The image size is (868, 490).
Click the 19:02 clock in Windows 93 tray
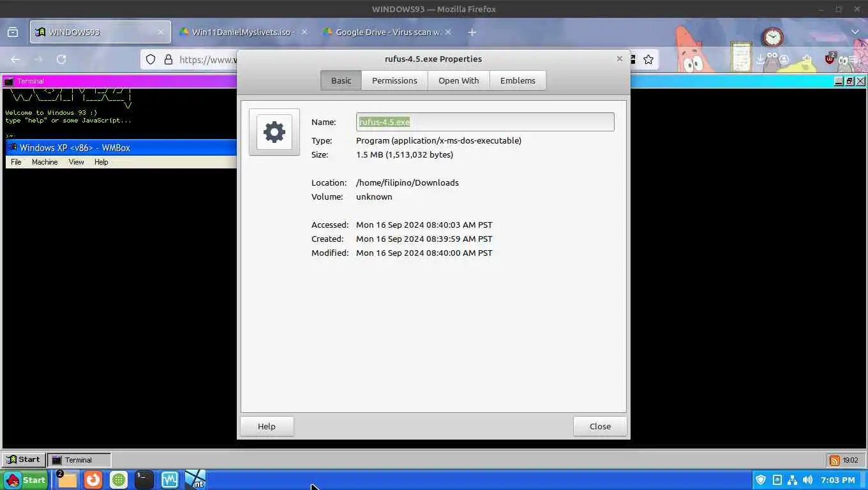(x=850, y=460)
